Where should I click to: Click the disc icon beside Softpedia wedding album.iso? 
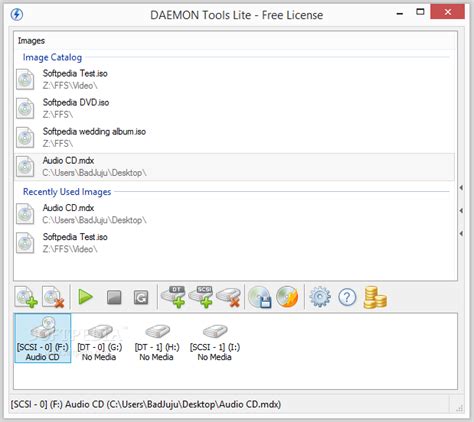[25, 137]
